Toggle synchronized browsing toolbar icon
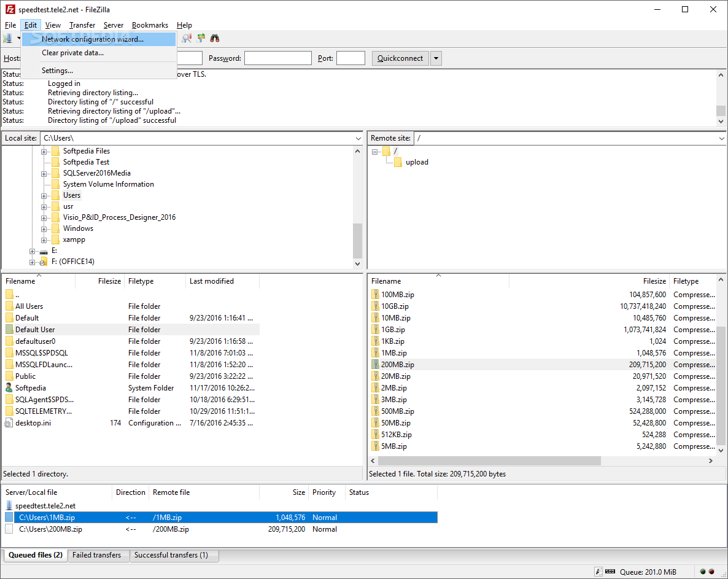This screenshot has height=579, width=728. click(201, 39)
